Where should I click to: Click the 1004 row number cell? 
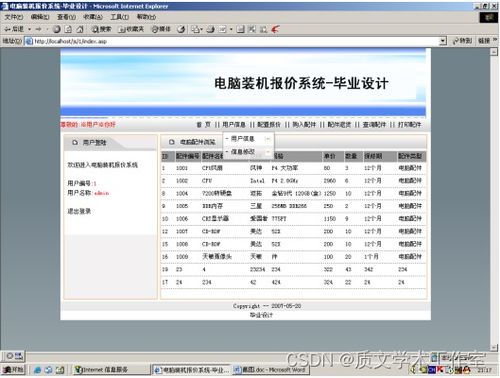(x=182, y=193)
